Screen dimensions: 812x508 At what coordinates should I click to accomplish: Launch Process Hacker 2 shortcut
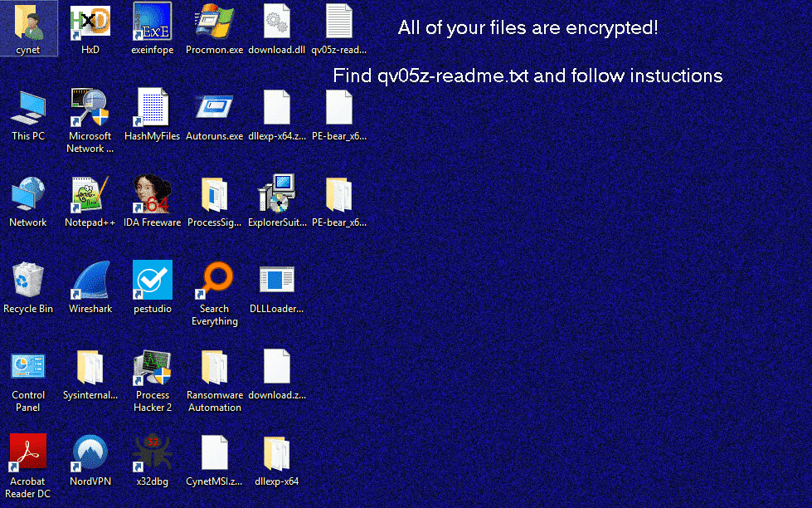(x=153, y=367)
